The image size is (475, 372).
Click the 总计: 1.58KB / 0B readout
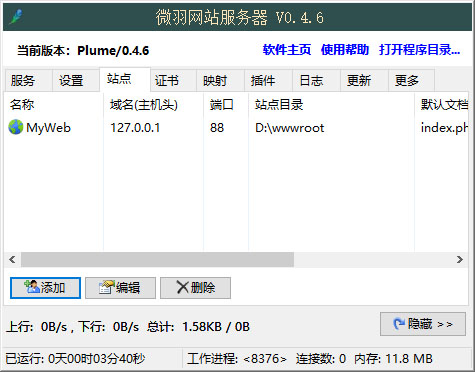coord(198,327)
